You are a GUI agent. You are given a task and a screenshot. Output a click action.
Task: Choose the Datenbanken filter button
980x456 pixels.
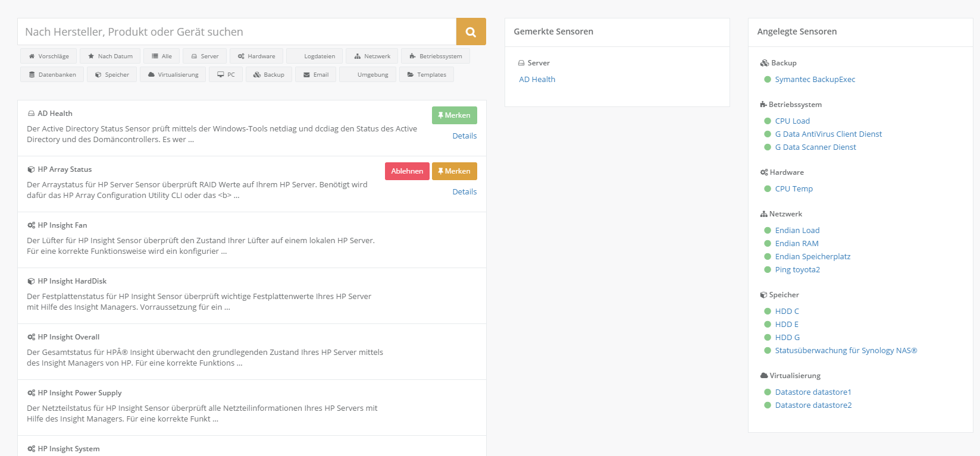tap(52, 75)
